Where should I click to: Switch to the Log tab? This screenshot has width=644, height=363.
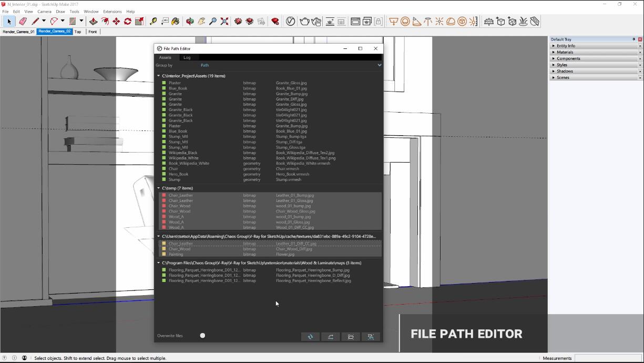(187, 57)
